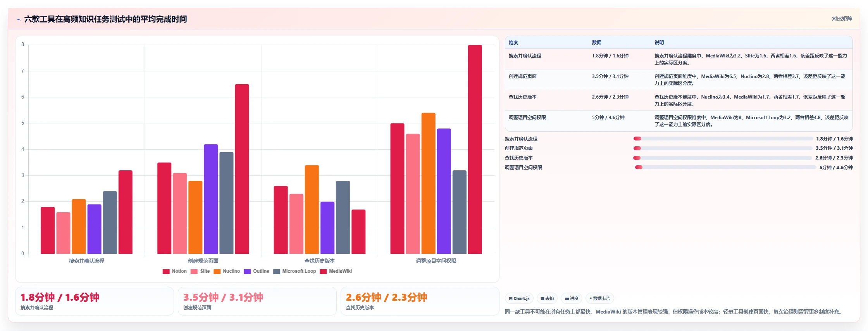
Task: Select the orange Nuclino bar in 调整项目空间权限
Action: [x=428, y=183]
